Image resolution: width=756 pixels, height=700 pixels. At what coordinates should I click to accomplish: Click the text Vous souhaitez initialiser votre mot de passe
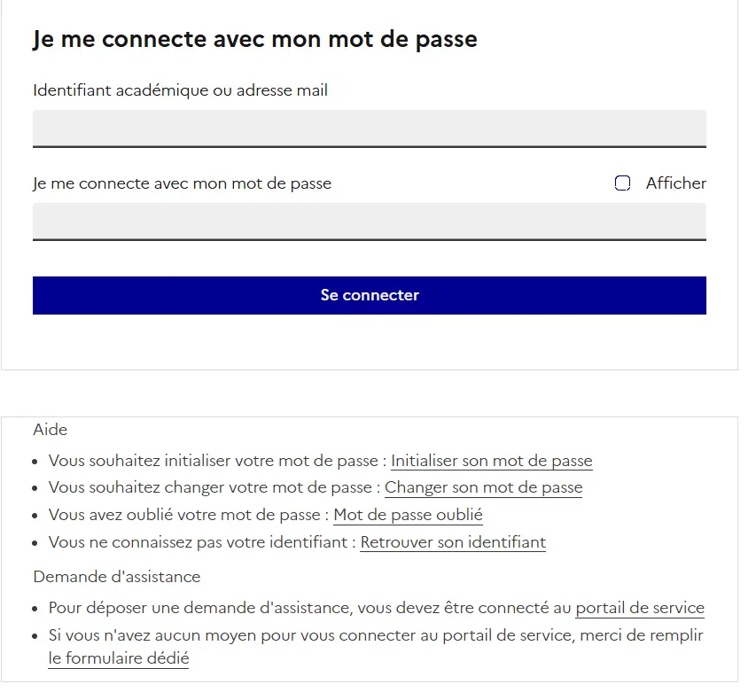[x=214, y=461]
